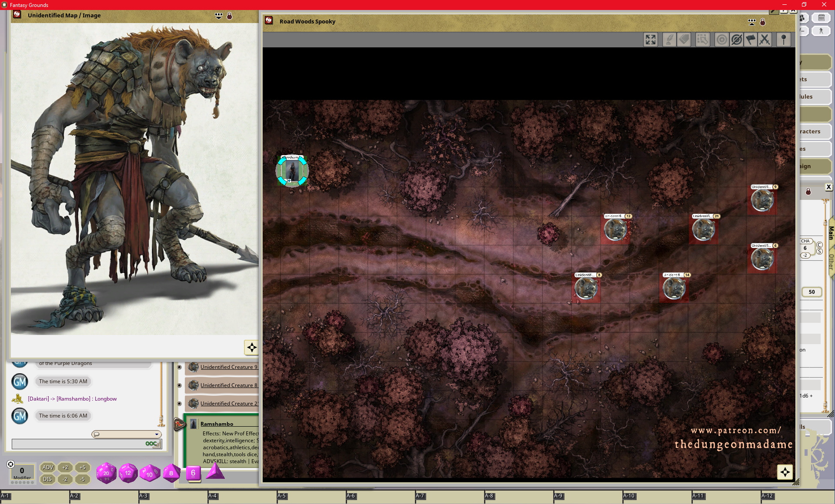The height and width of the screenshot is (504, 835).
Task: Toggle token visibility for Unidentified Creature 9
Action: click(179, 367)
